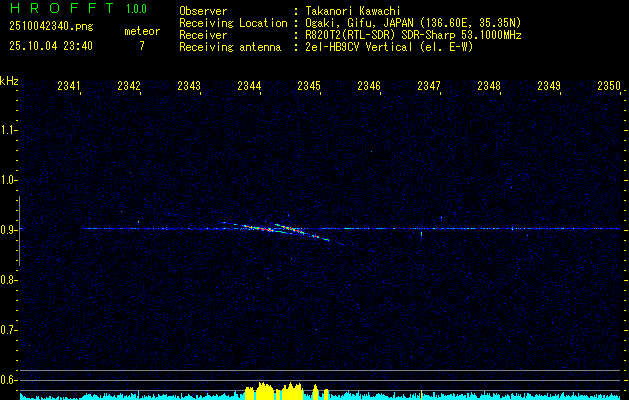Click the slanted meteor echo trace

[285, 230]
